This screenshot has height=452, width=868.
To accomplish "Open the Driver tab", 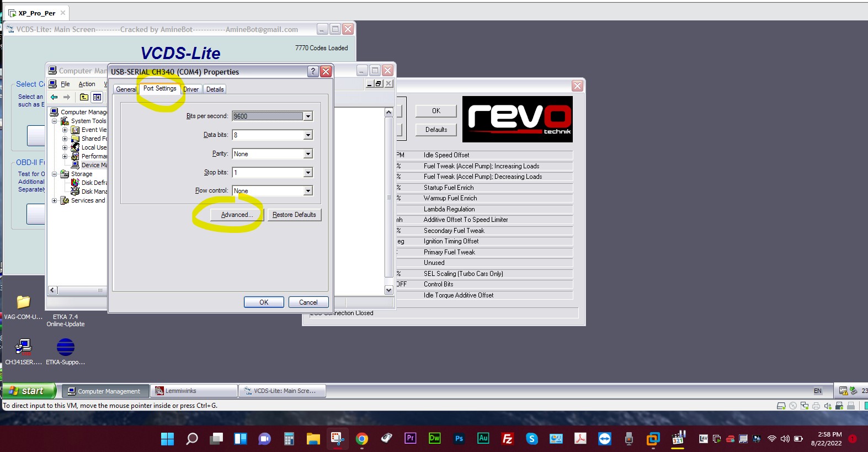I will pos(191,89).
